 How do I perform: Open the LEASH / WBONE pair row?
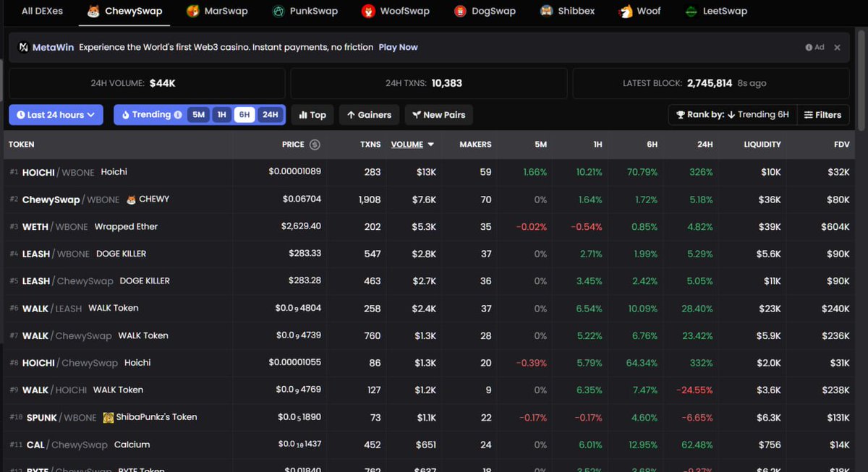[x=431, y=254]
